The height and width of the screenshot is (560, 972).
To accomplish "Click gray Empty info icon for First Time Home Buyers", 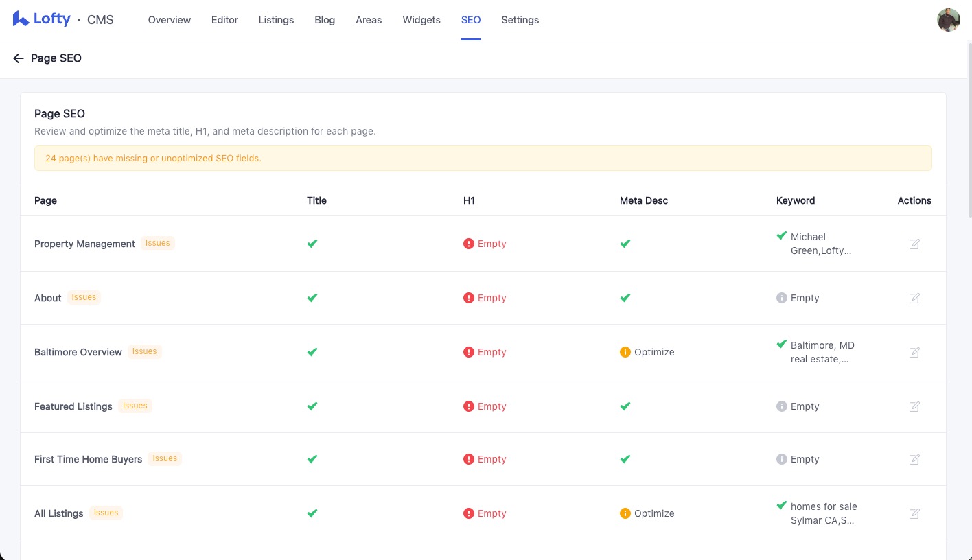I will pos(782,459).
